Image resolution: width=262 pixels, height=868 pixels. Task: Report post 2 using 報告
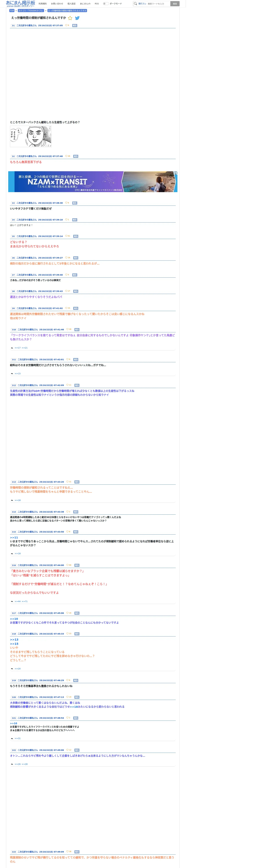pos(76,156)
